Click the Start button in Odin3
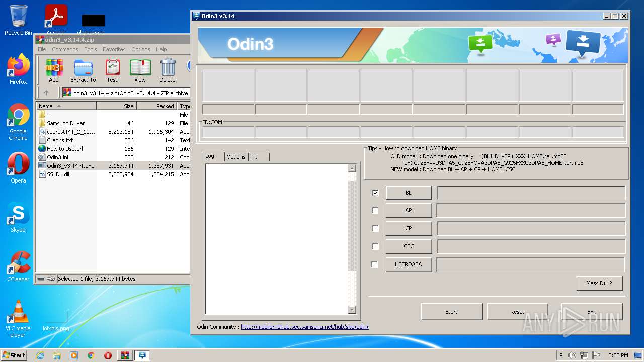Image resolution: width=644 pixels, height=362 pixels. pyautogui.click(x=451, y=312)
